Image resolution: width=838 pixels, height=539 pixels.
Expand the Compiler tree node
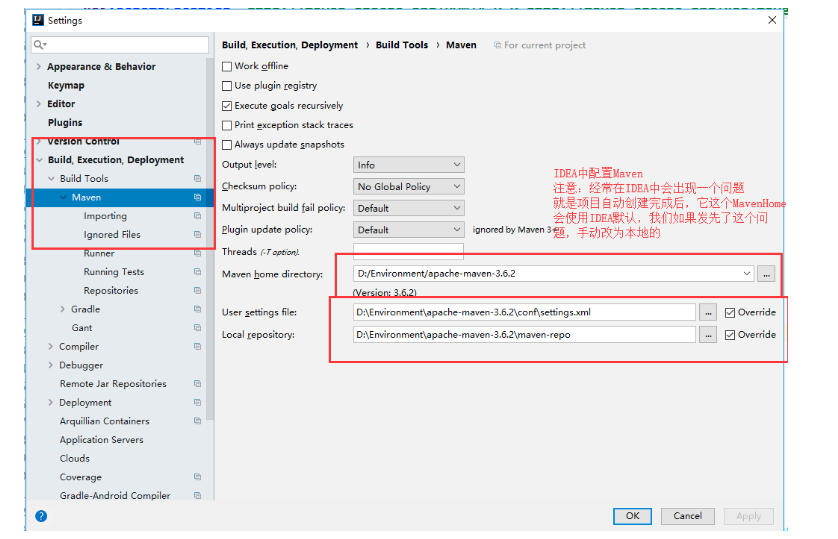click(51, 346)
